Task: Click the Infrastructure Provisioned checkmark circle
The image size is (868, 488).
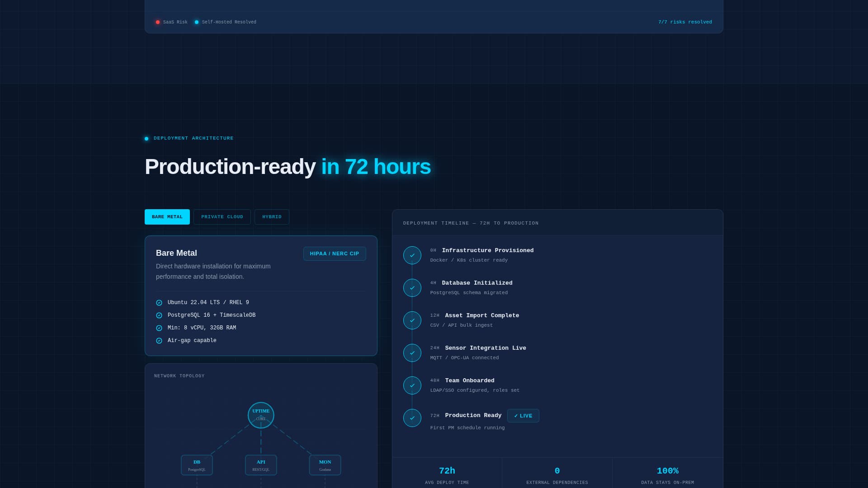Action: [412, 255]
